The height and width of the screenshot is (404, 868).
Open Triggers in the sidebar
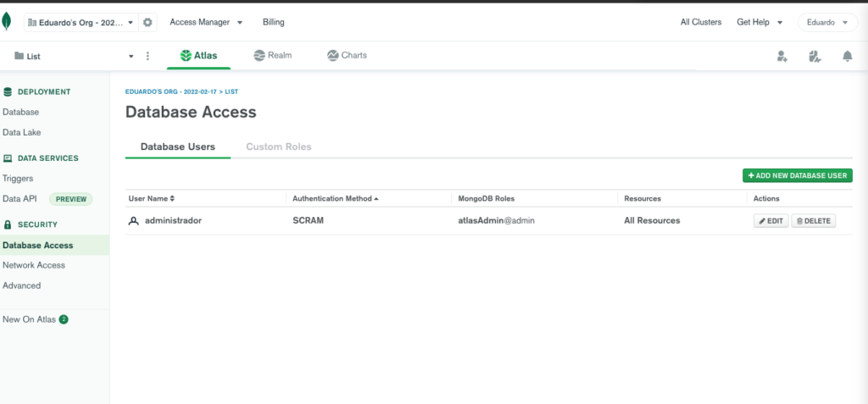coord(18,178)
